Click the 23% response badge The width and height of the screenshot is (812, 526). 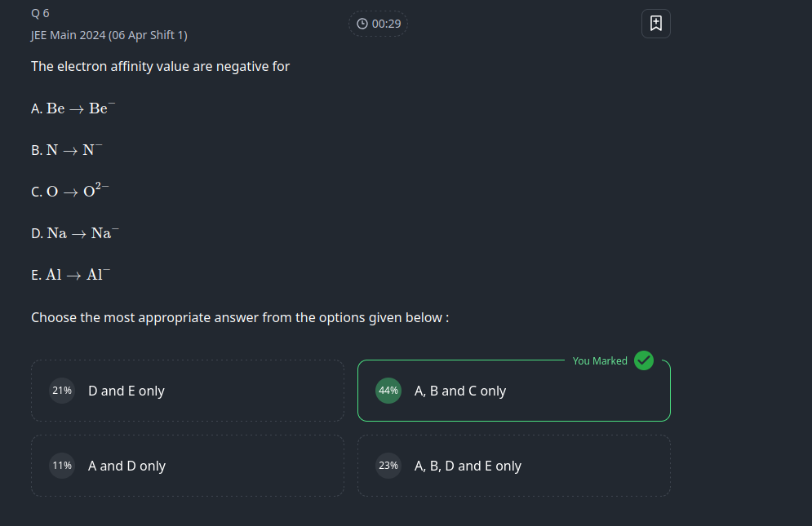coord(388,466)
